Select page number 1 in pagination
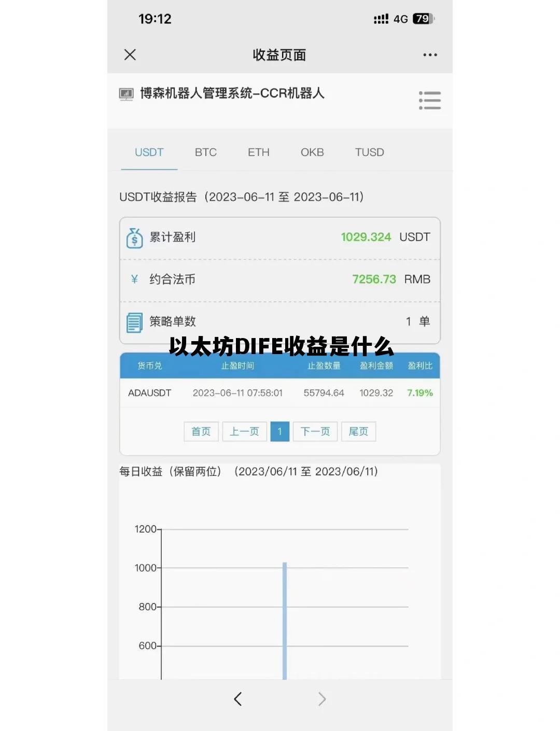This screenshot has width=560, height=731. point(279,431)
